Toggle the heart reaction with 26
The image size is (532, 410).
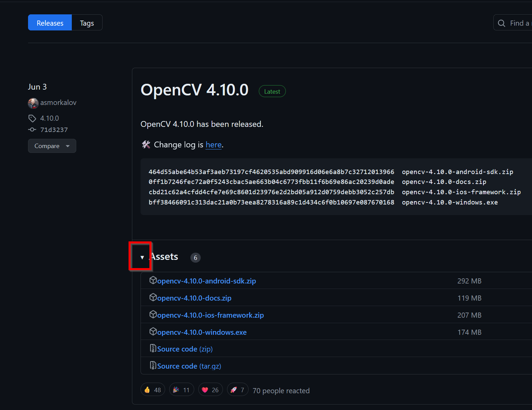(211, 389)
